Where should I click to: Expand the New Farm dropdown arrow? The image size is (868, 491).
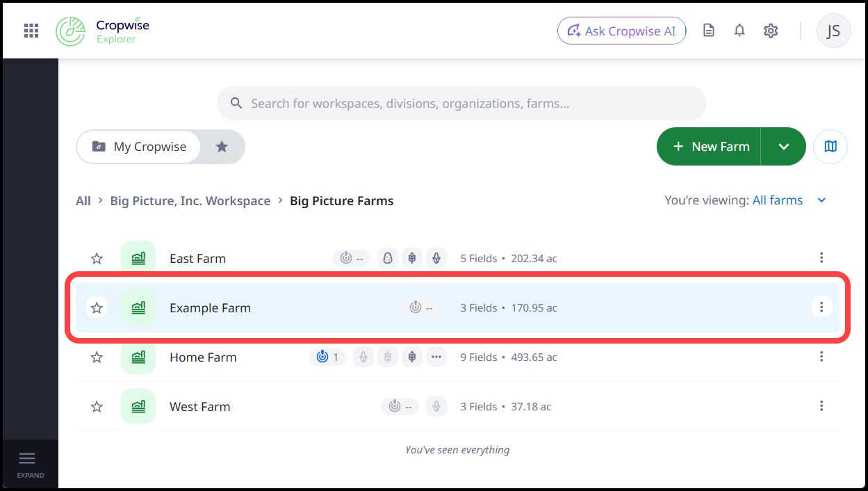(x=784, y=147)
